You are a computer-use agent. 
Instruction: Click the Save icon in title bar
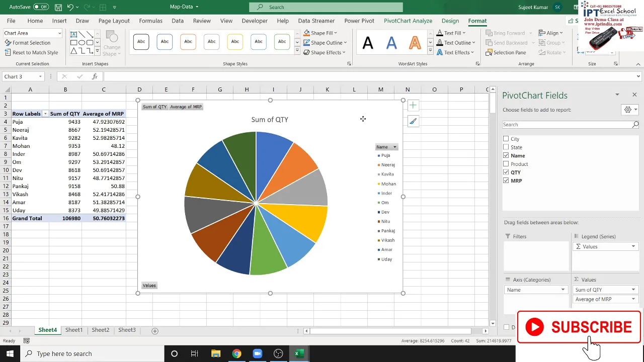click(58, 7)
